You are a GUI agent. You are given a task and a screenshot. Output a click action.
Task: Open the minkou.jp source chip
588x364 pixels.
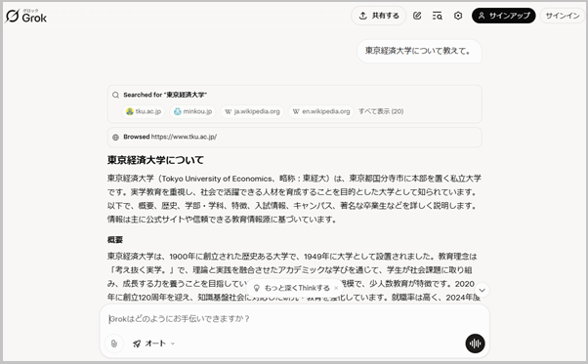pyautogui.click(x=192, y=111)
